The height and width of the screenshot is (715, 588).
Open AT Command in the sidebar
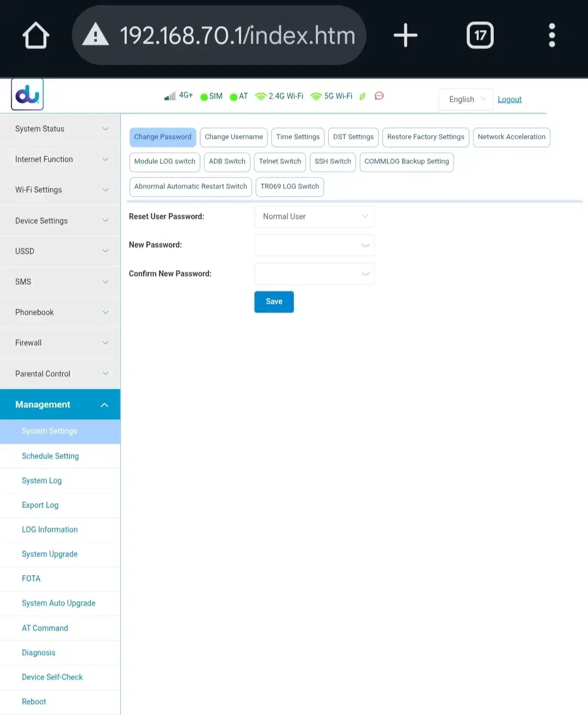60,628
